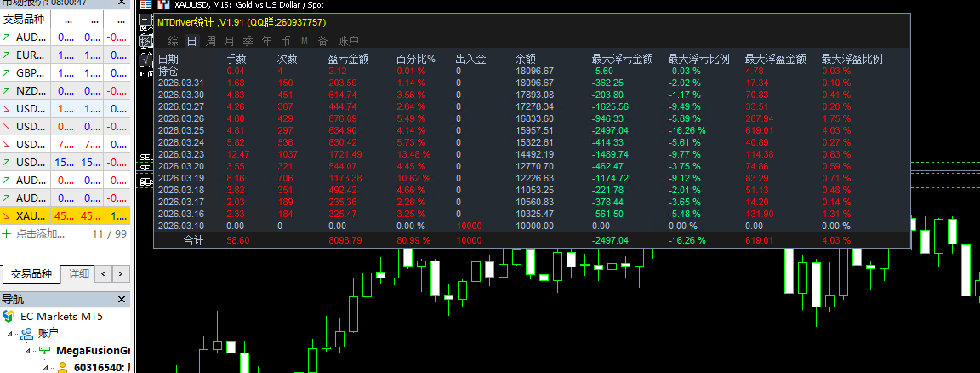Switch to the 详细 tab in market watch
This screenshot has width=980, height=373.
click(78, 274)
